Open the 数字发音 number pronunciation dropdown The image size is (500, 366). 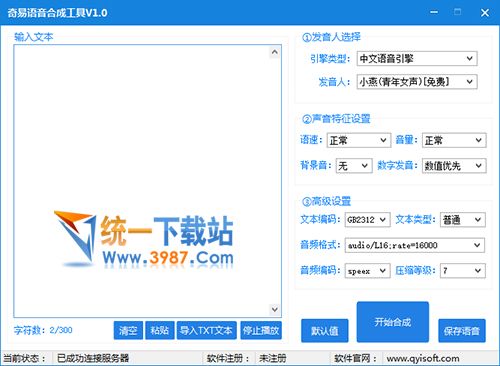click(454, 166)
